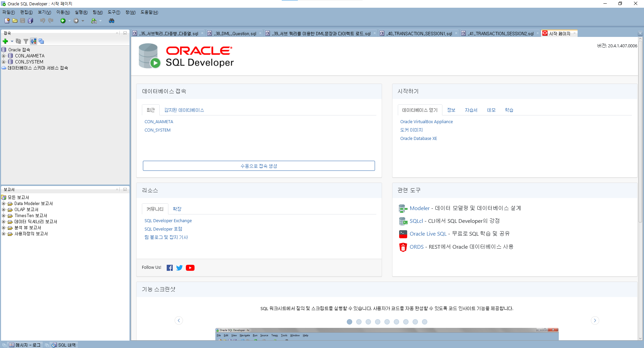The height and width of the screenshot is (348, 644).
Task: Close the _35_서브쿼리 tab with its X
Action: coord(202,33)
